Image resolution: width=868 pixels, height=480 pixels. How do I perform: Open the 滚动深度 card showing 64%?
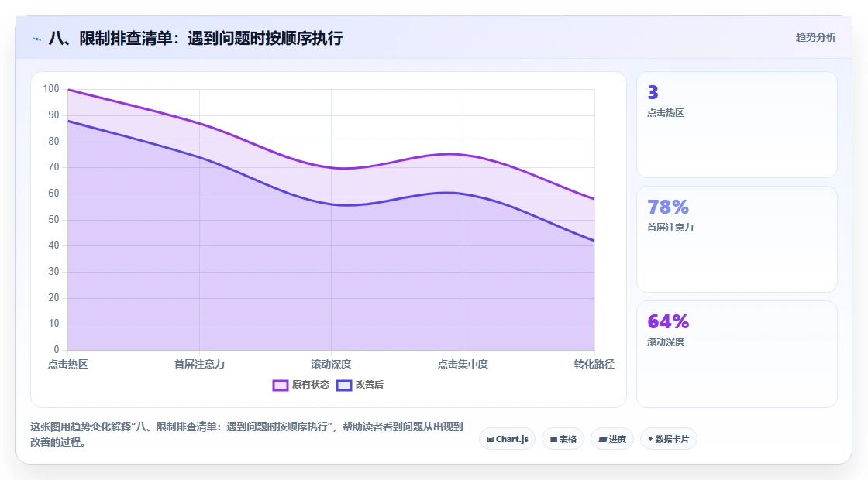(x=737, y=354)
